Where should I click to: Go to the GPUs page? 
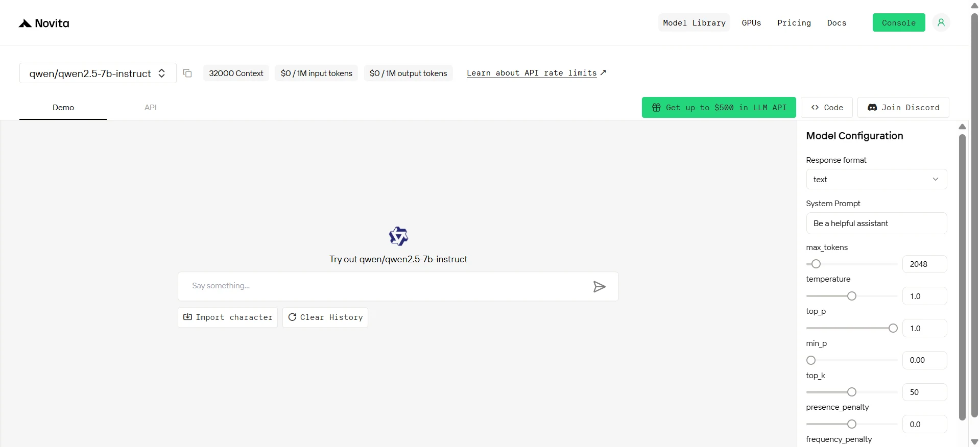coord(751,22)
